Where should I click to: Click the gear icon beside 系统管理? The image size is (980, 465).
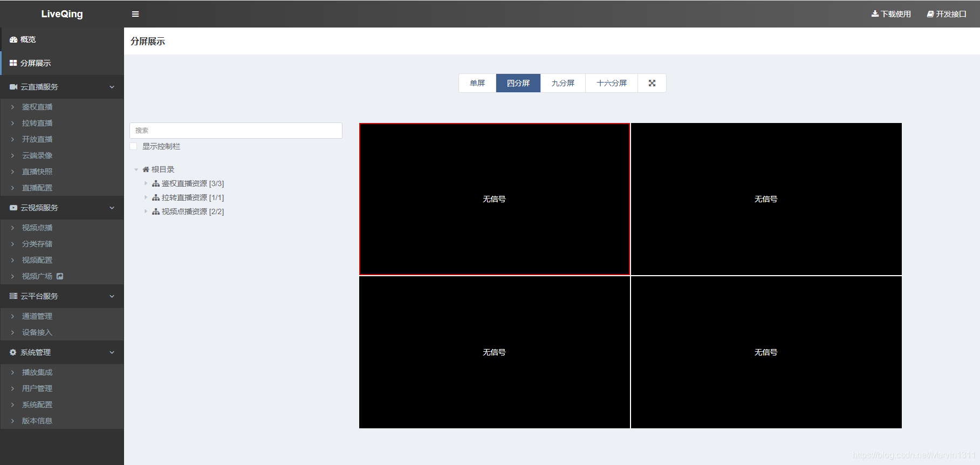pyautogui.click(x=13, y=352)
